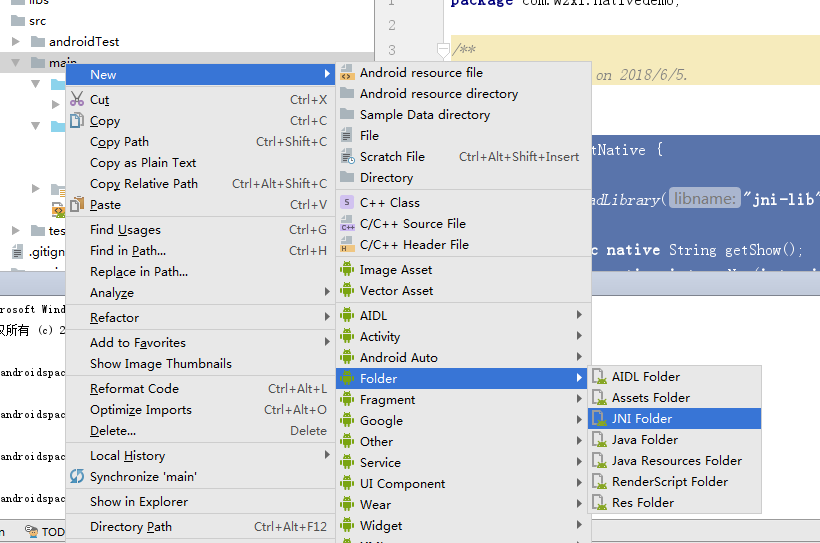Click the Assets Folder icon

[x=599, y=398]
